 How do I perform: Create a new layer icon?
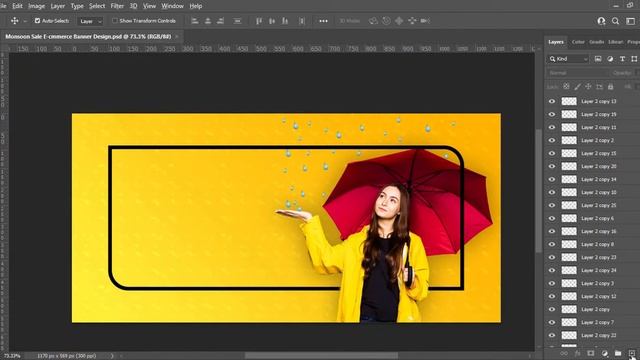click(632, 353)
